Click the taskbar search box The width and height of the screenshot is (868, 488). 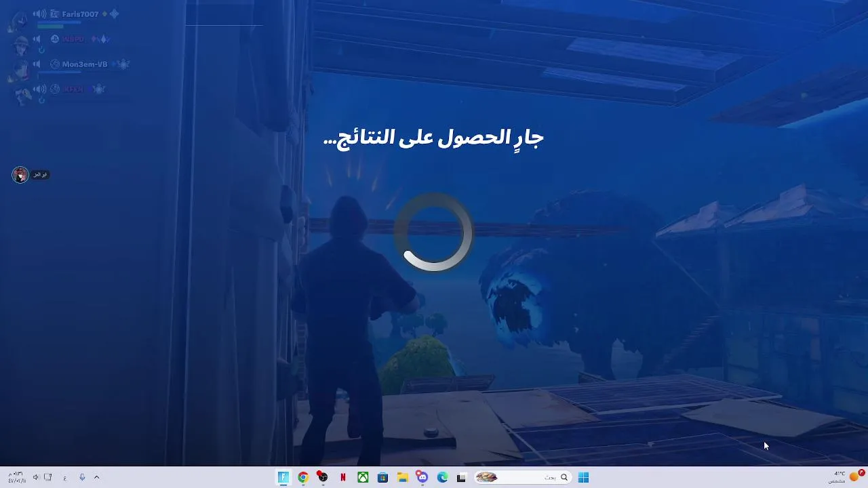pos(522,477)
